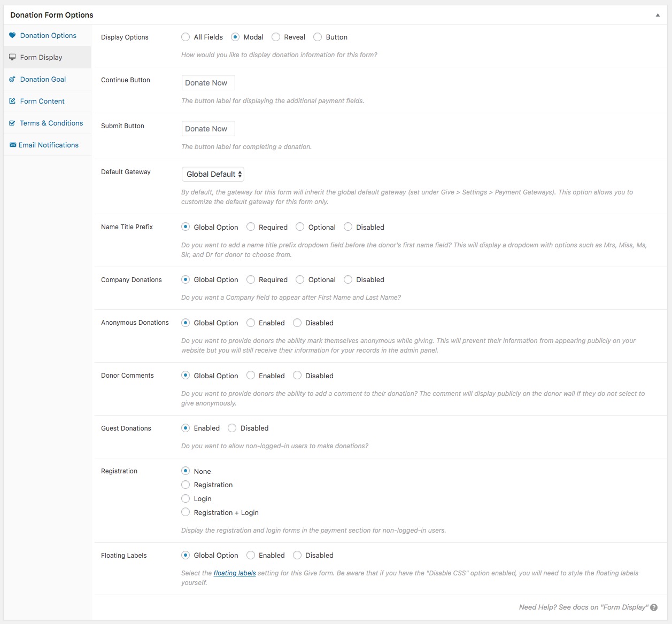Click the edit icon beside Form Content
Viewport: 672px width, 624px height.
coord(12,101)
